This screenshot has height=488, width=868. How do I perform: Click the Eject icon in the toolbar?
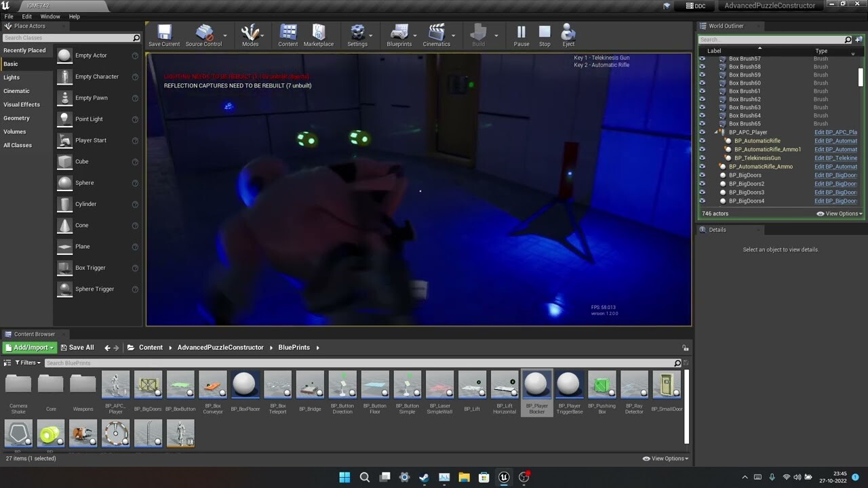(x=568, y=33)
